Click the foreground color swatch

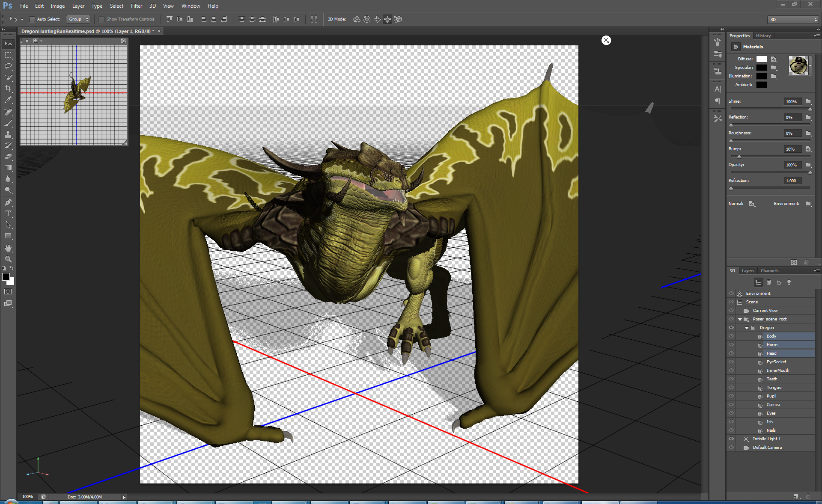pos(6,277)
